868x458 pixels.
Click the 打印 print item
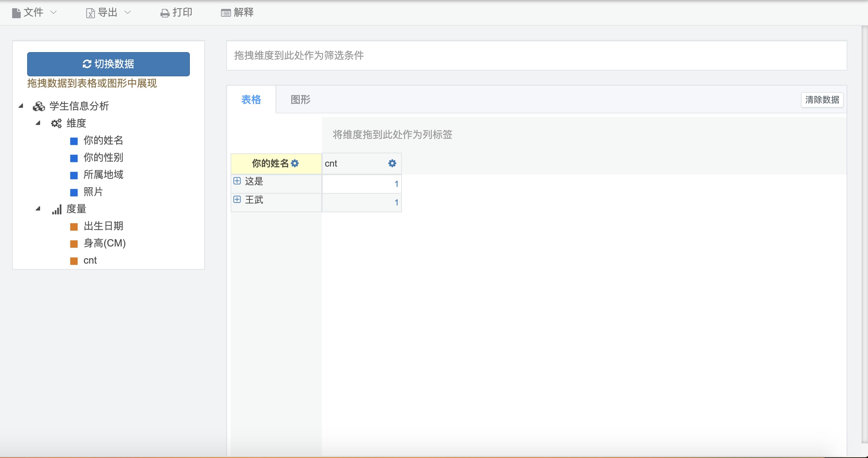[176, 12]
